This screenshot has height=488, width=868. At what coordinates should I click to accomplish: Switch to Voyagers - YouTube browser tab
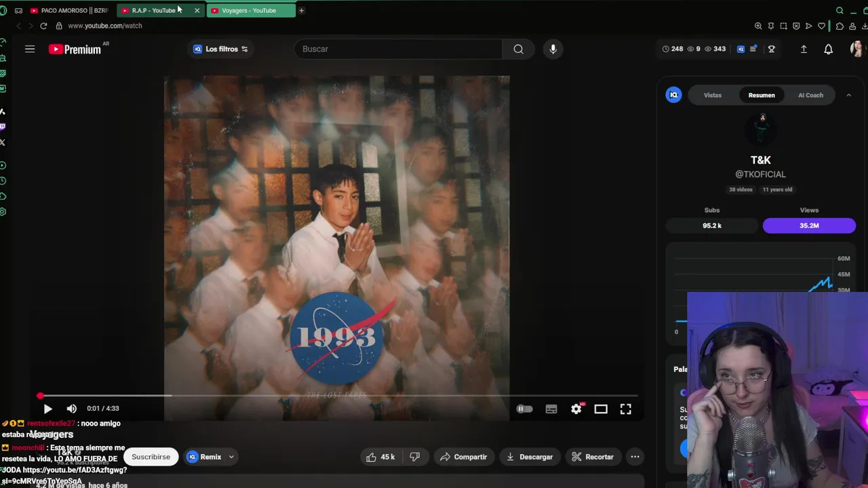pos(250,10)
